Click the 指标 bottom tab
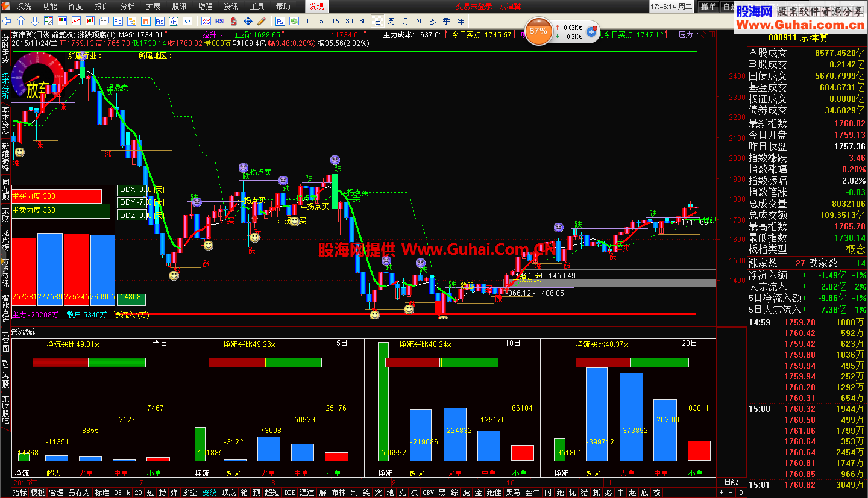The width and height of the screenshot is (868, 498). 20,493
